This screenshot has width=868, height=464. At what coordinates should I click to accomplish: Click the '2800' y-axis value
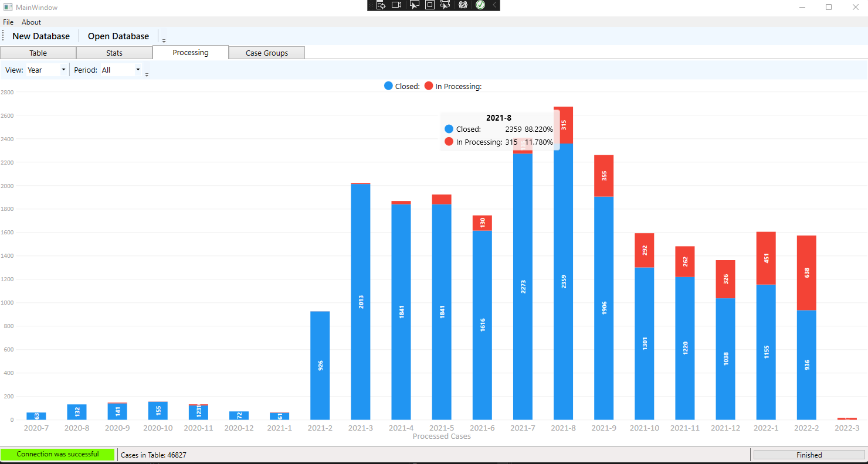(x=7, y=92)
